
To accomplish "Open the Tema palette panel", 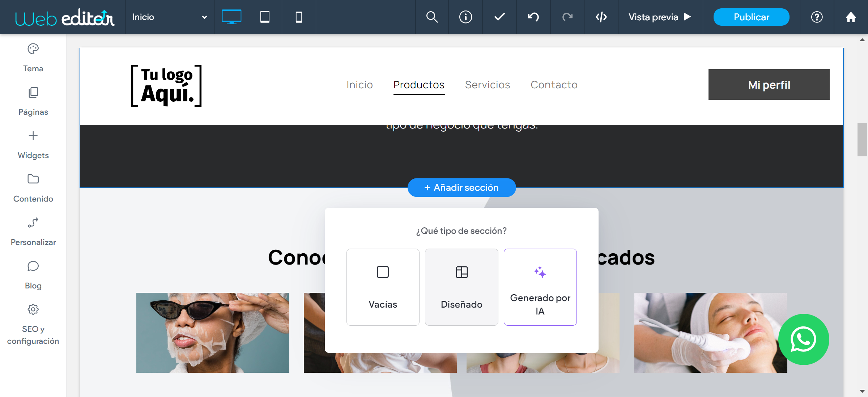I will pyautogui.click(x=33, y=58).
